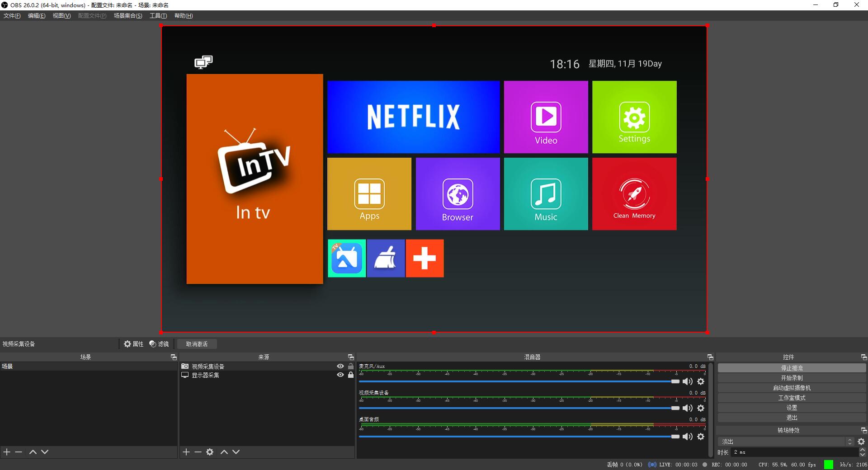Click the NETFLIX tile in preview
Image resolution: width=868 pixels, height=470 pixels.
413,117
